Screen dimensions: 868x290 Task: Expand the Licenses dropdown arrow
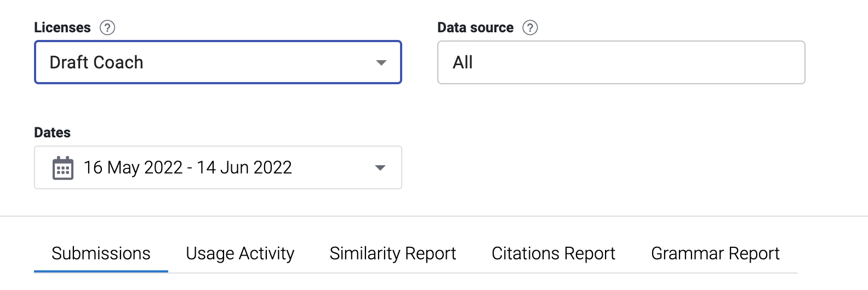381,62
